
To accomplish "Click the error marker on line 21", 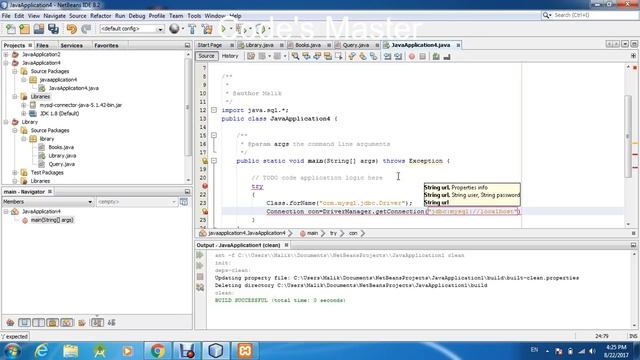I will pos(204,186).
